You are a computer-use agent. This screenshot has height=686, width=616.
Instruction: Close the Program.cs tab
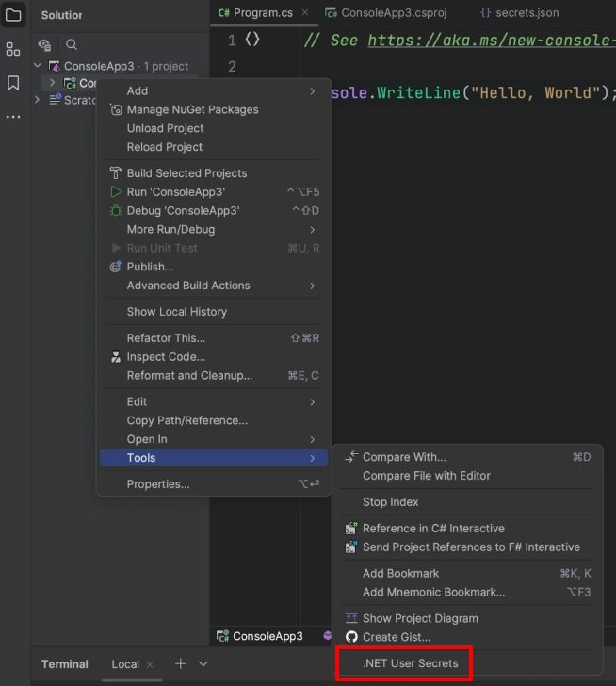tap(305, 12)
